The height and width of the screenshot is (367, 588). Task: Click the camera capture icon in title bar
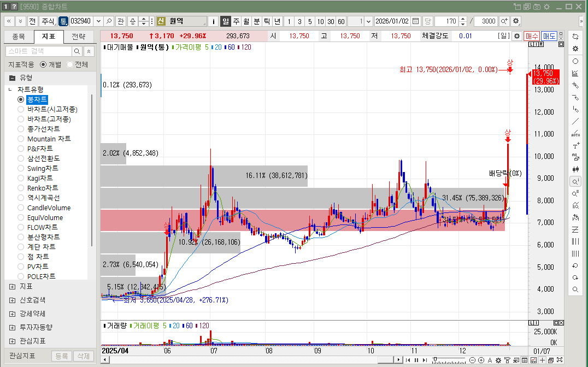click(x=537, y=7)
